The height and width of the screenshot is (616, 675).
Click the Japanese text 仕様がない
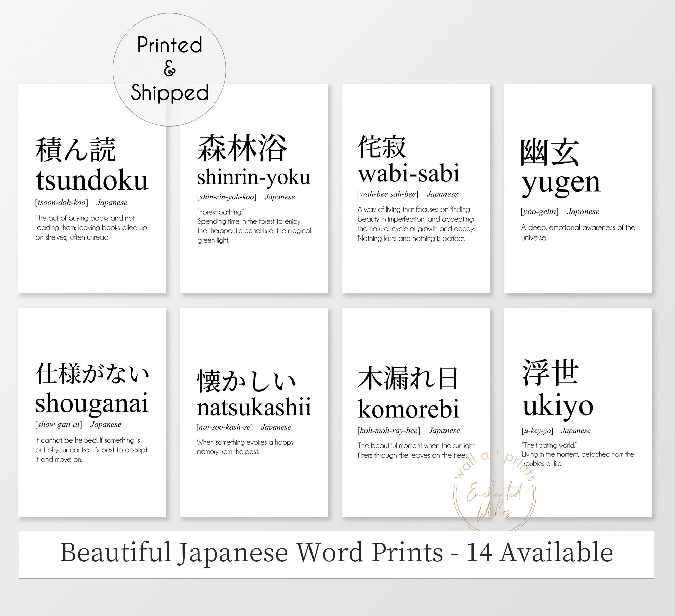[92, 373]
